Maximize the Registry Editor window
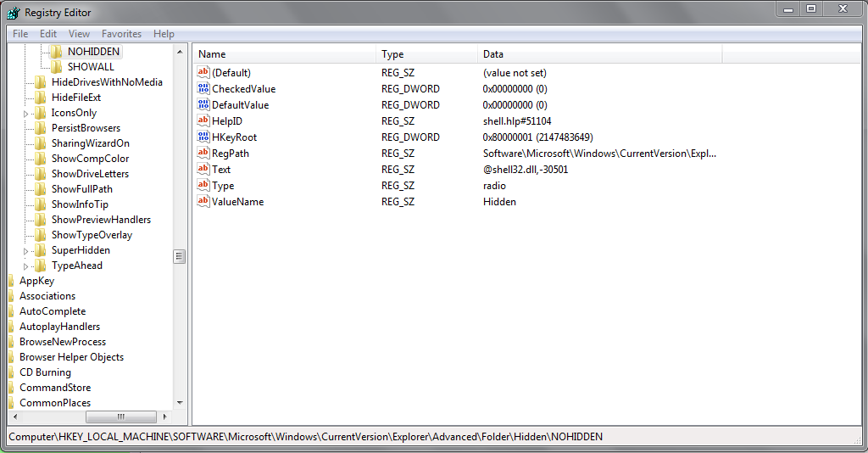The width and height of the screenshot is (868, 453). point(811,8)
